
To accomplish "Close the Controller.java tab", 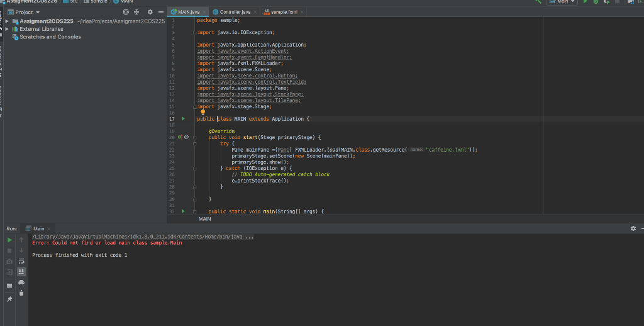I will [x=255, y=12].
